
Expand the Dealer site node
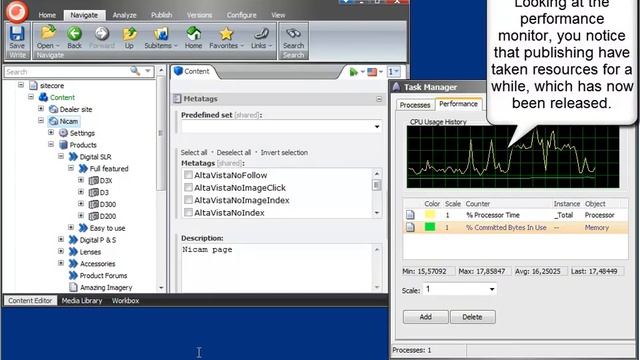41,109
